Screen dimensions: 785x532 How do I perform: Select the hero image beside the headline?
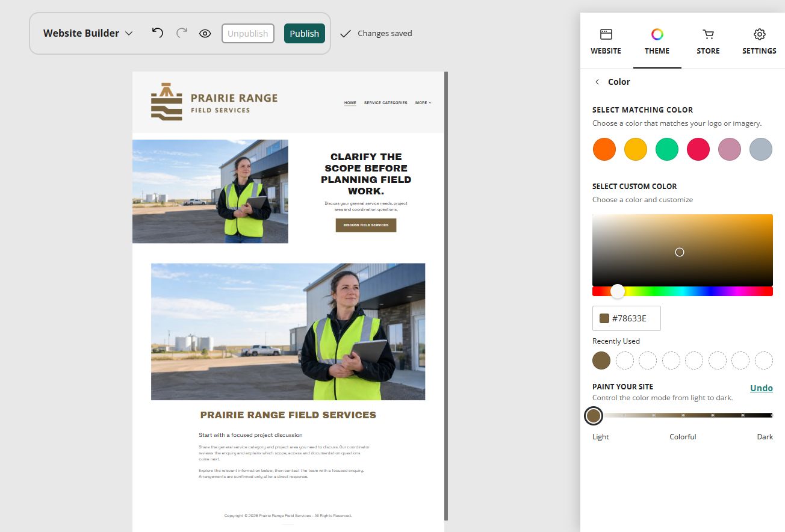click(x=210, y=191)
